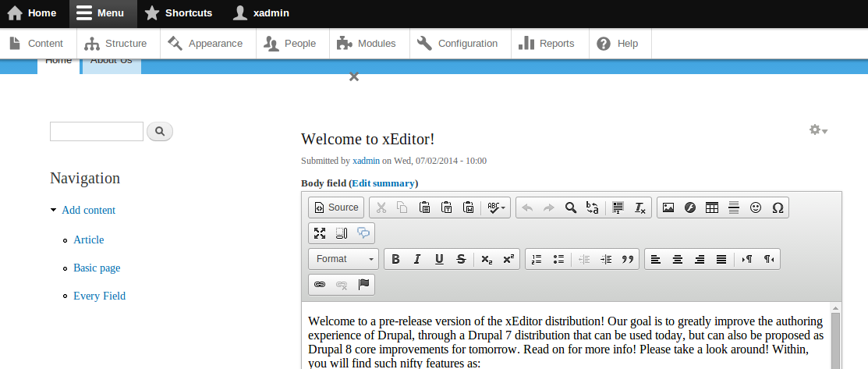Screen dimensions: 868x369
Task: Click the Find magnifier icon in toolbar
Action: [571, 208]
